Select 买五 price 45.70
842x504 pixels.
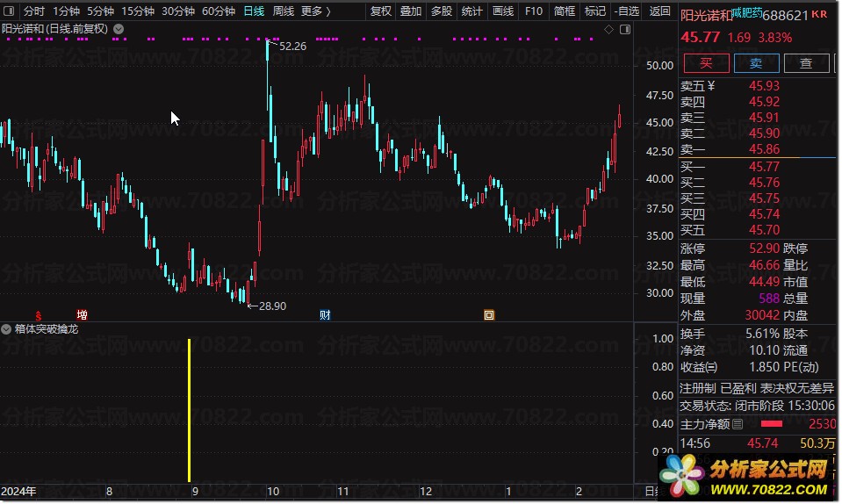[x=764, y=230]
